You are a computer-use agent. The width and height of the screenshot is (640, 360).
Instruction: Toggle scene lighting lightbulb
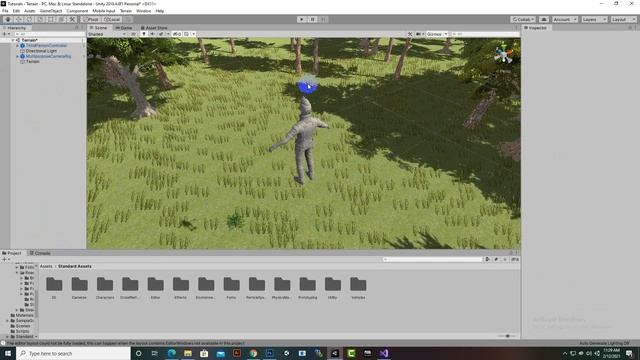144,34
